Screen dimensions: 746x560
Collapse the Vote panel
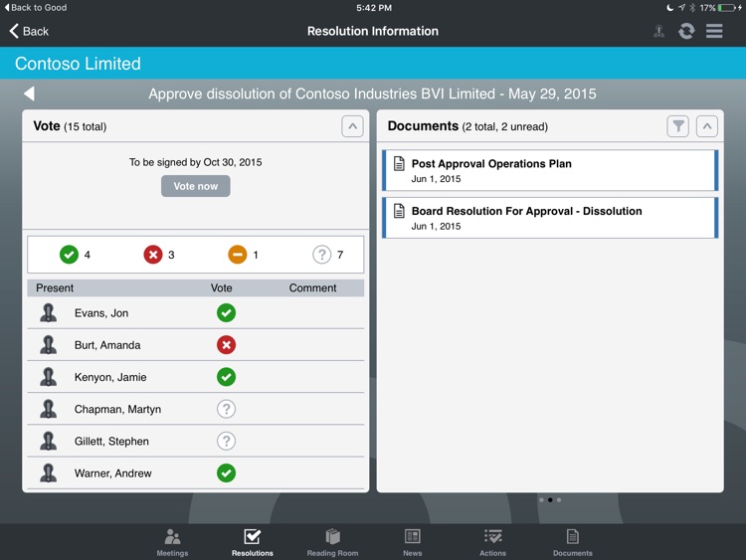pyautogui.click(x=352, y=126)
